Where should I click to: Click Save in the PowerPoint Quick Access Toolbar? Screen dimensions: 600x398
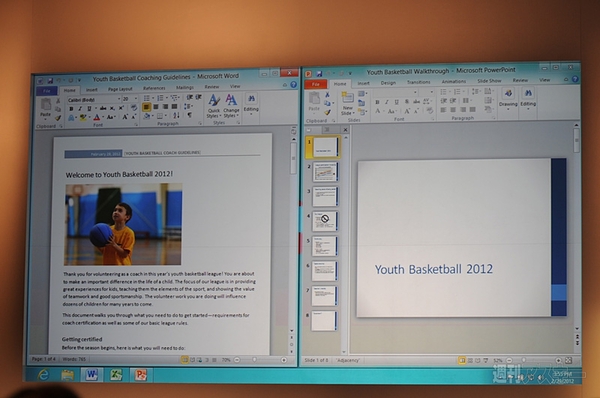pos(320,73)
